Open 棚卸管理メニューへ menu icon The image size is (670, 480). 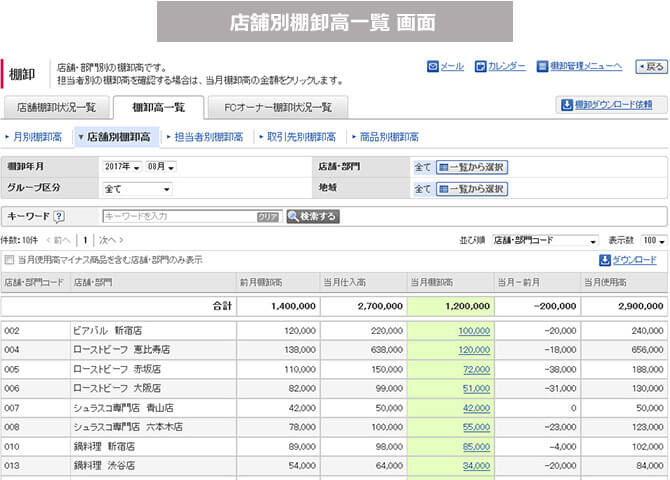click(x=543, y=66)
